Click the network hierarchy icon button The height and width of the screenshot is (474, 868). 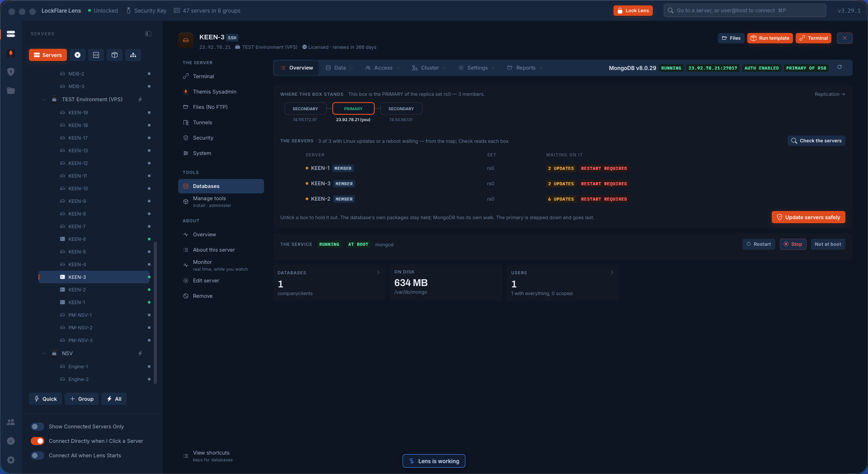tap(133, 55)
